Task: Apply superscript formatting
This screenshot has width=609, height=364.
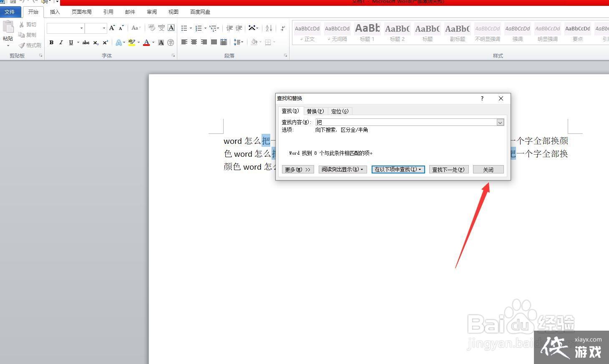Action: (x=106, y=43)
